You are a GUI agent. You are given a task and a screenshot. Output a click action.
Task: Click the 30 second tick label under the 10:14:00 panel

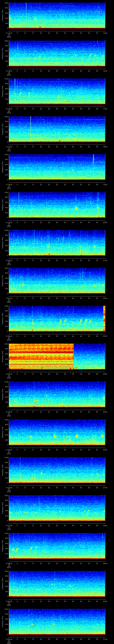point(57,33)
